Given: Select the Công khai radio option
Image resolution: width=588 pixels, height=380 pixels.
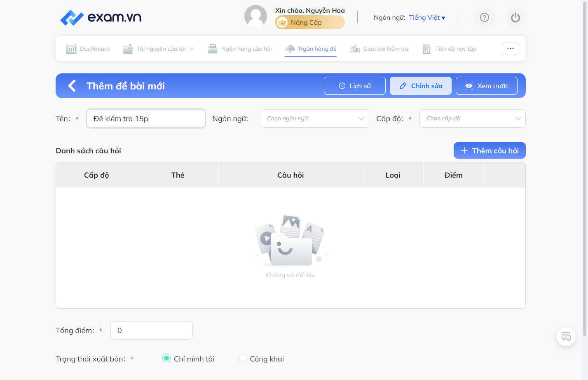Looking at the screenshot, I should [242, 359].
